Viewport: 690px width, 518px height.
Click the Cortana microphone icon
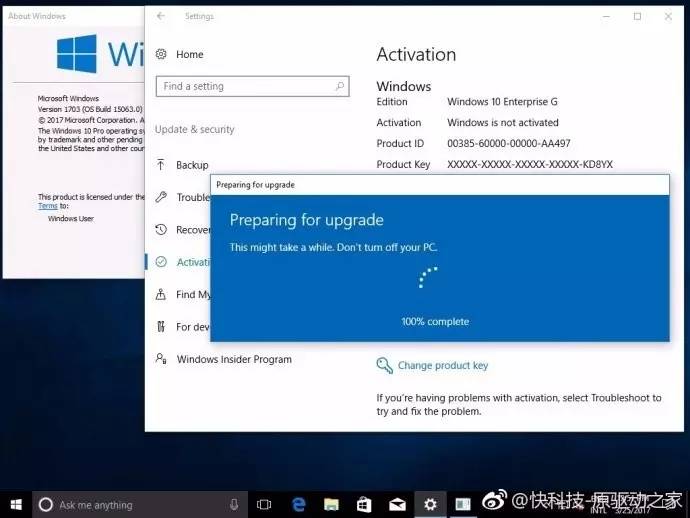coord(234,505)
